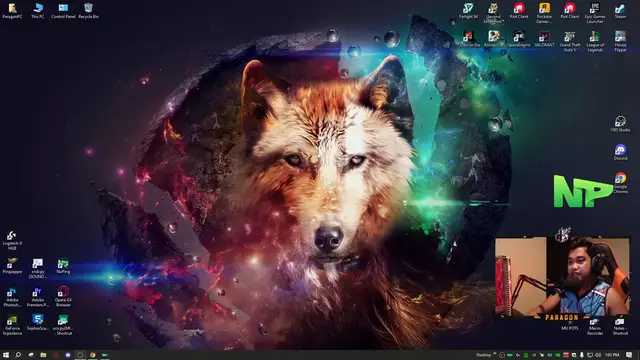Viewport: 640px width, 360px height.
Task: Open the OBS Studio desktop shortcut
Action: click(x=620, y=124)
